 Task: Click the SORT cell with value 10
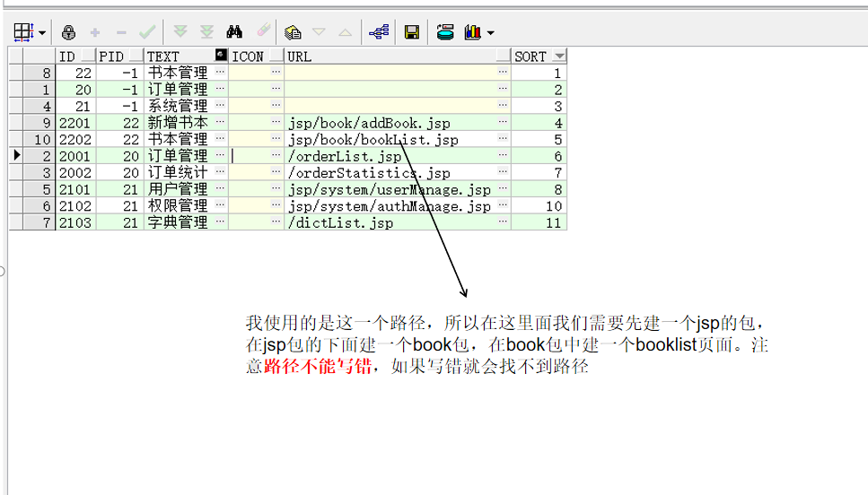[x=539, y=205]
